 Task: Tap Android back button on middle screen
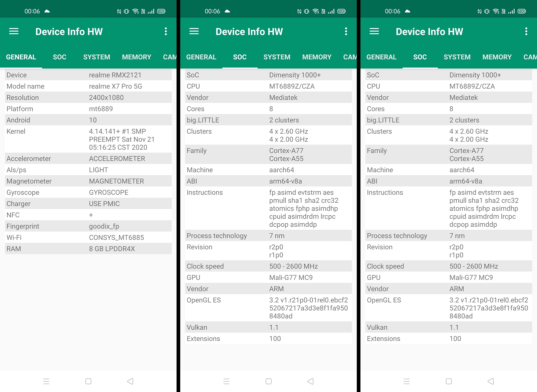pos(310,381)
